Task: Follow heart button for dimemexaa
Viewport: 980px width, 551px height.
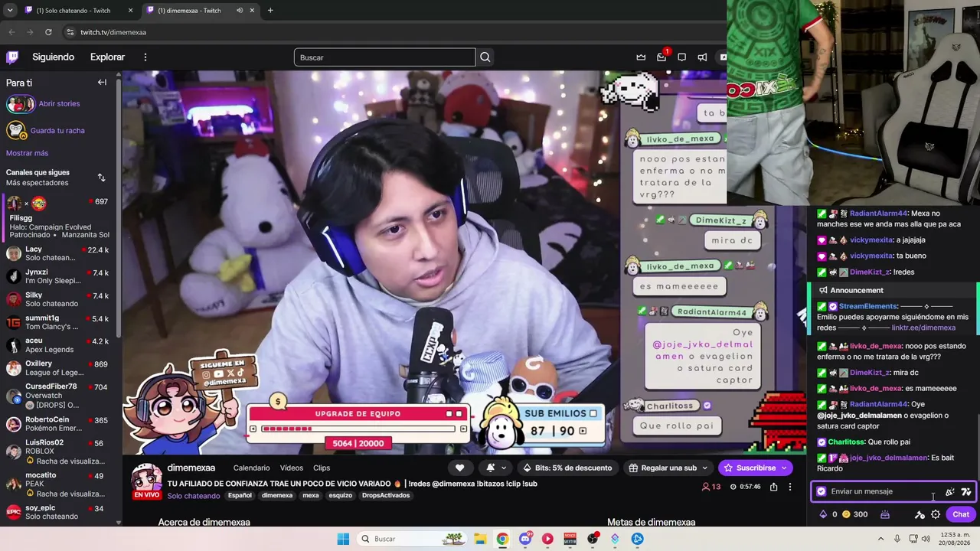Action: 459,468
